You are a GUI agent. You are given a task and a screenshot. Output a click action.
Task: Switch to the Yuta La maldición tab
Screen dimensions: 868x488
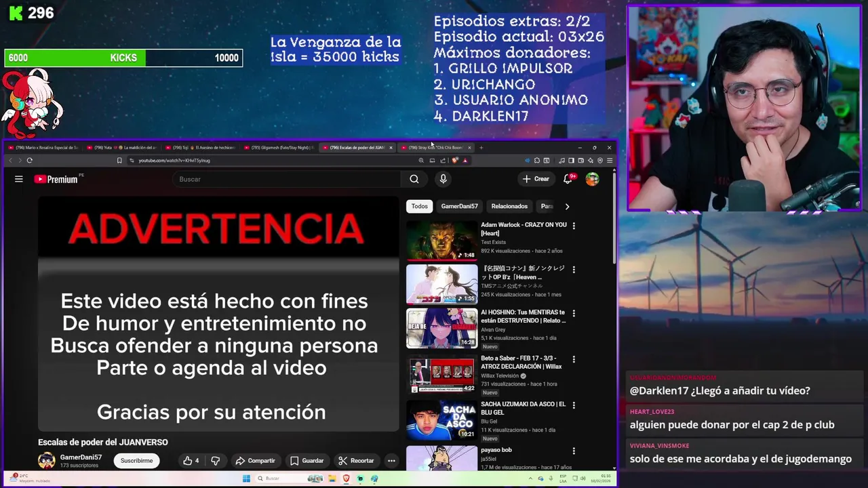122,147
